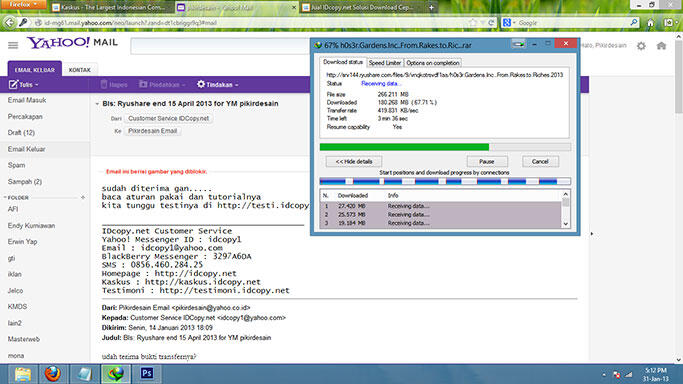Click network signal tray icon

[629, 374]
